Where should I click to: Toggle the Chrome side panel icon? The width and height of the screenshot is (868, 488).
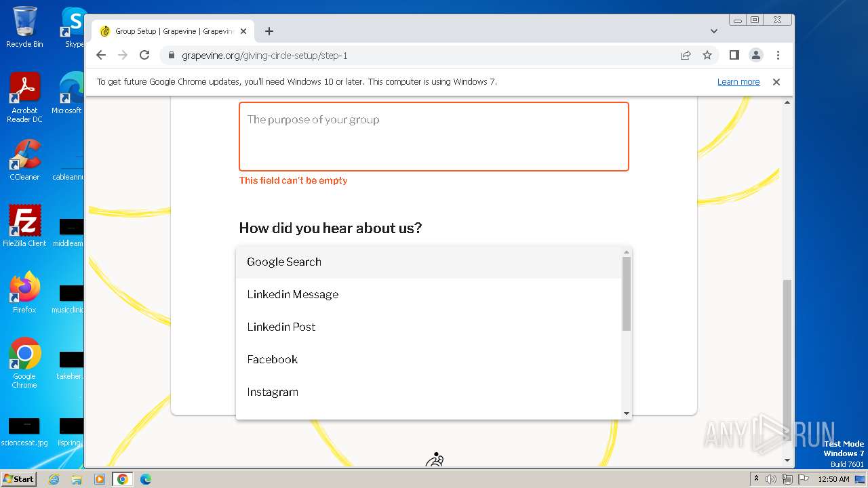734,55
